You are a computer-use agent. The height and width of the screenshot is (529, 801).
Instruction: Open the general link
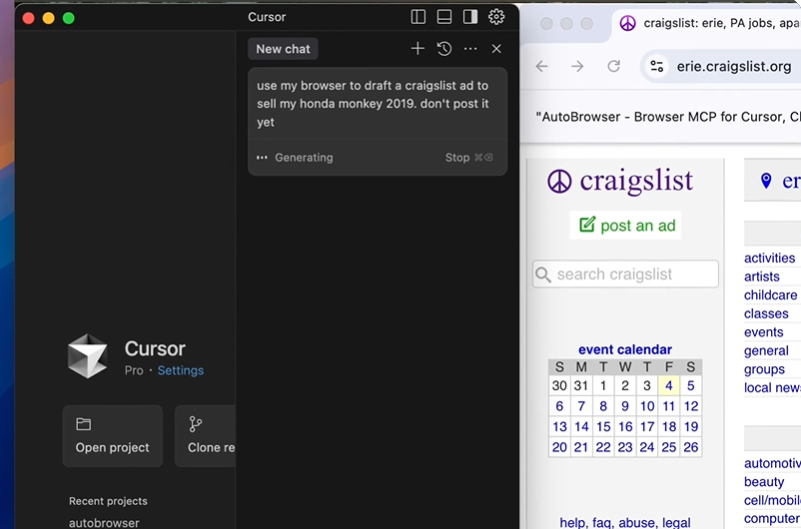[766, 351]
